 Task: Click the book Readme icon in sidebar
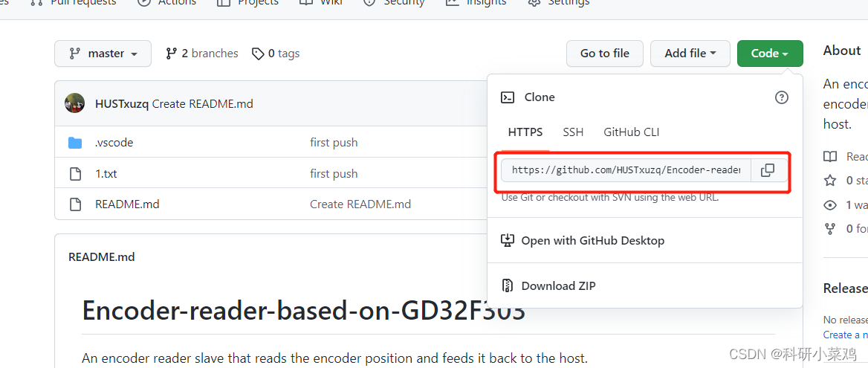click(830, 157)
